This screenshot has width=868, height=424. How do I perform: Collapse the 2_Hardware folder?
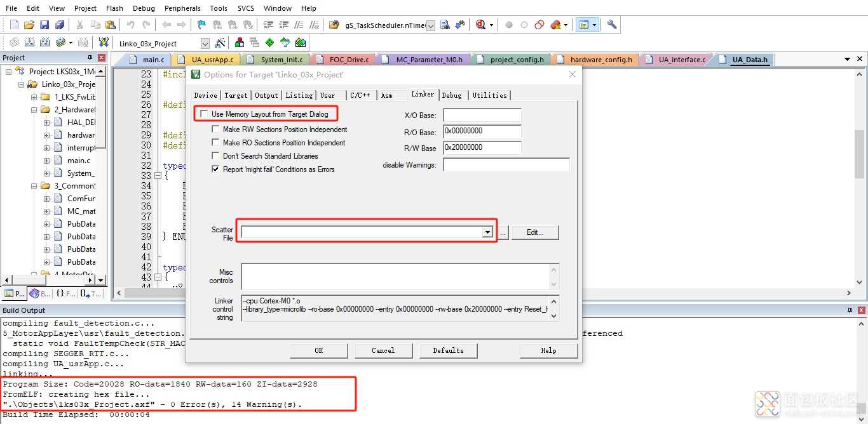(x=34, y=110)
